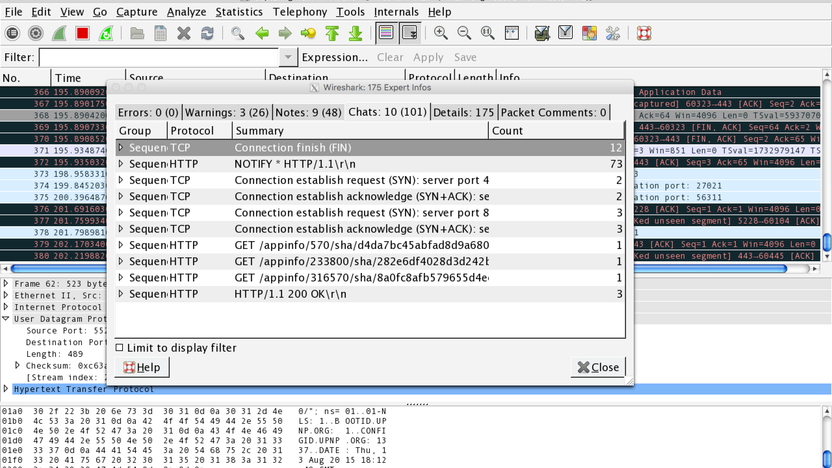Expand the GET /appinfo/570 row
This screenshot has width=832, height=468.
coord(121,245)
